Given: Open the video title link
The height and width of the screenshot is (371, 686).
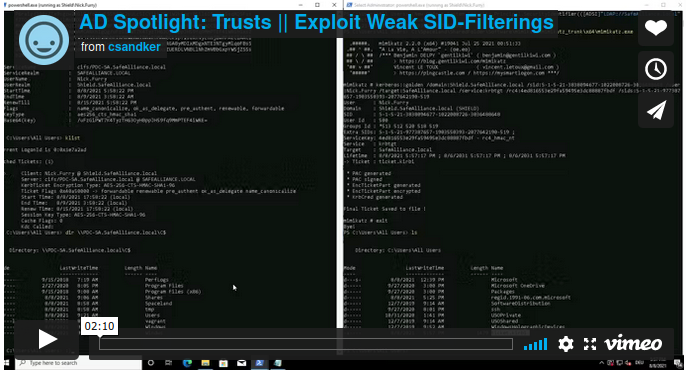Looking at the screenshot, I should point(316,22).
